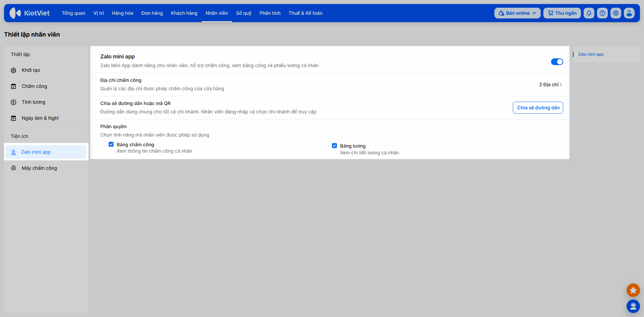Open the help question mark icon
The height and width of the screenshot is (317, 644).
(602, 13)
